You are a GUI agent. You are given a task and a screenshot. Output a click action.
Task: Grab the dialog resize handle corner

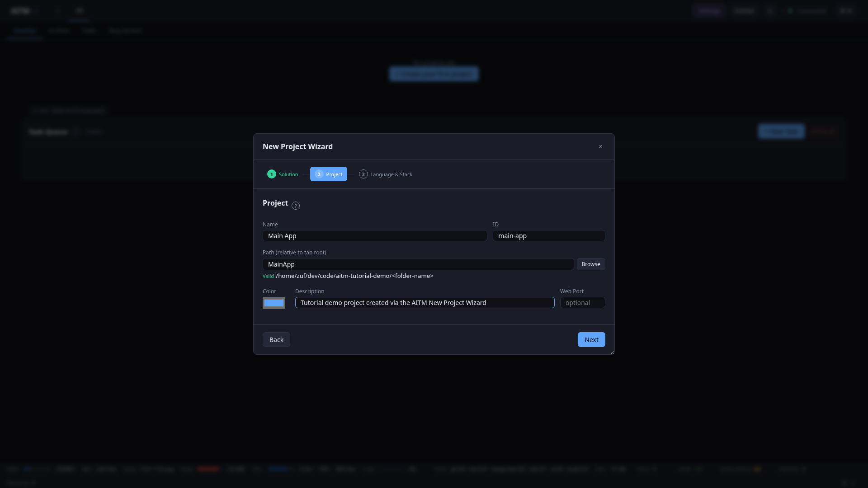pyautogui.click(x=612, y=352)
